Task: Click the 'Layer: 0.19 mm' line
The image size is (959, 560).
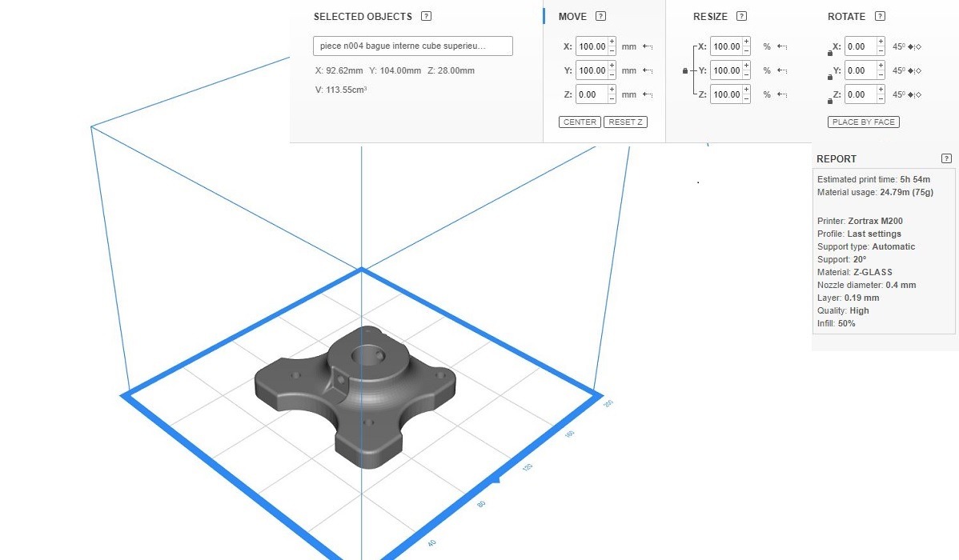Action: [x=848, y=298]
